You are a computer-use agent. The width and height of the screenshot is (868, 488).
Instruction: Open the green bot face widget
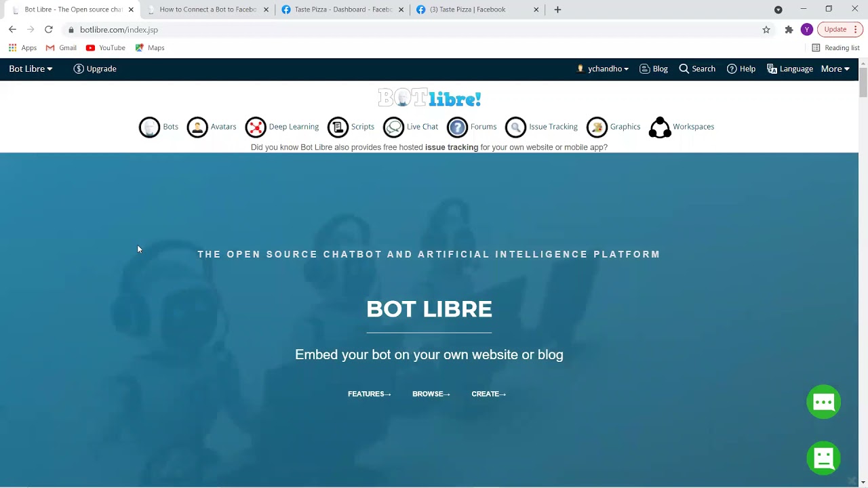(824, 458)
